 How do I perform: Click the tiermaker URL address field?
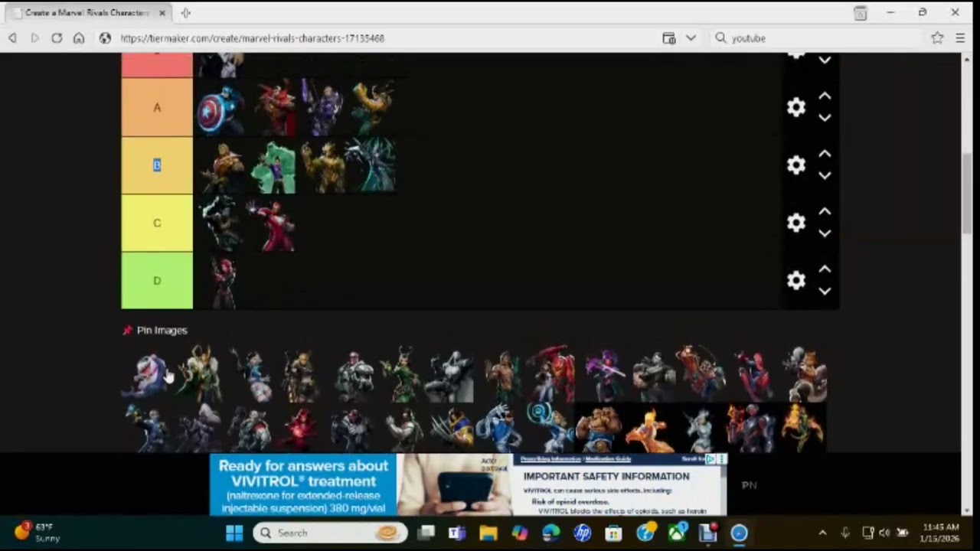(x=383, y=37)
